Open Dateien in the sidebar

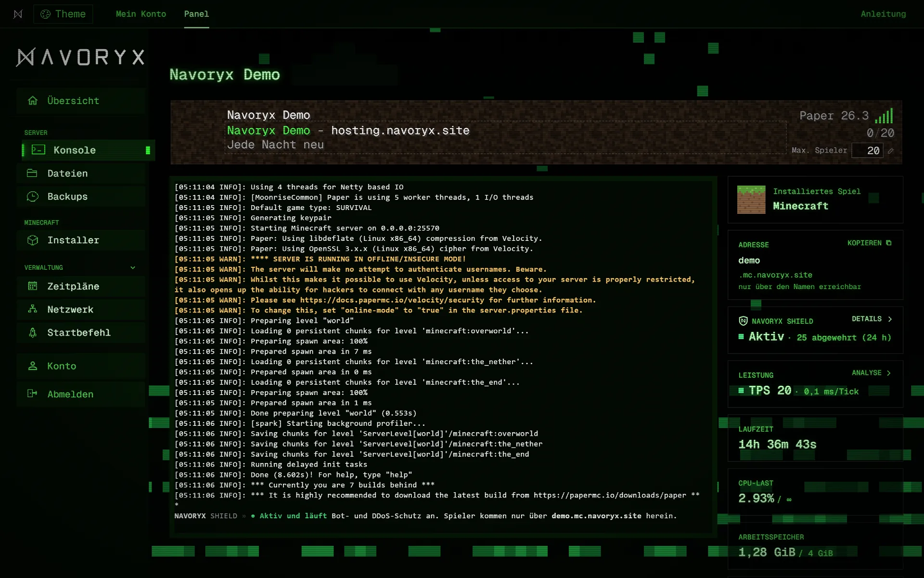(x=81, y=173)
